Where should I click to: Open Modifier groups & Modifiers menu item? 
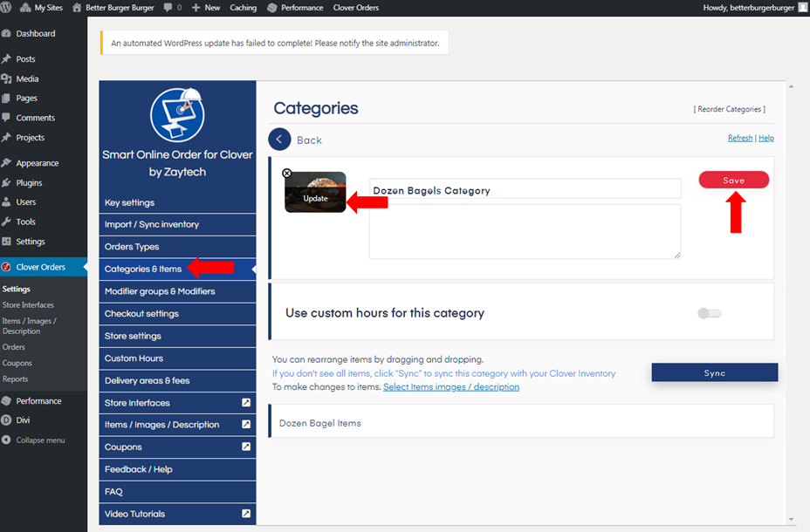(x=177, y=291)
